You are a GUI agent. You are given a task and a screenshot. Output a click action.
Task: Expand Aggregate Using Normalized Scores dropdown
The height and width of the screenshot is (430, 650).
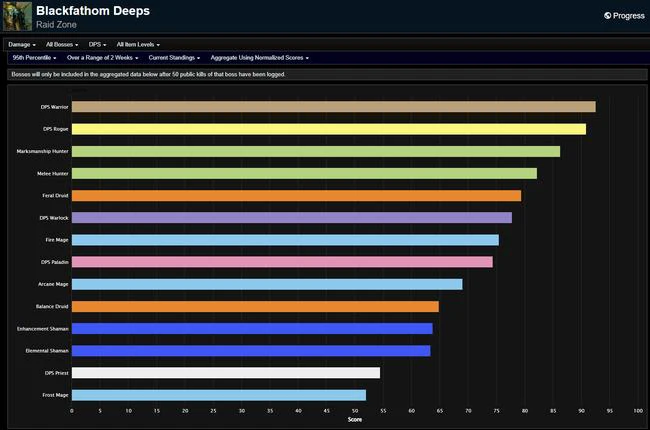260,58
